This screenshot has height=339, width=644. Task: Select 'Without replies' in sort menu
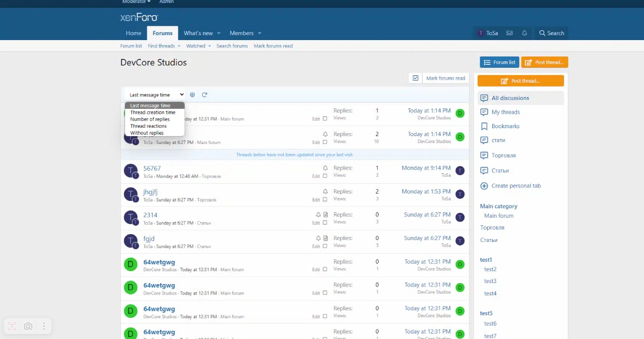147,133
